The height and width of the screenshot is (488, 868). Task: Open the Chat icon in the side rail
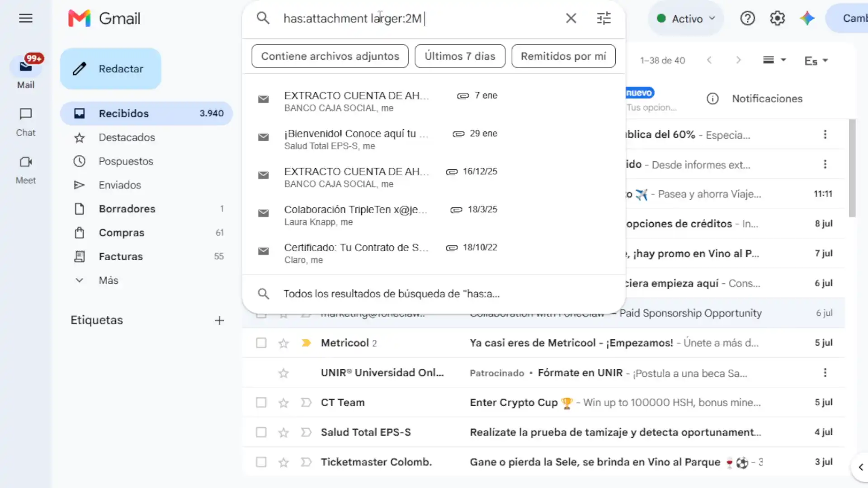tap(26, 114)
